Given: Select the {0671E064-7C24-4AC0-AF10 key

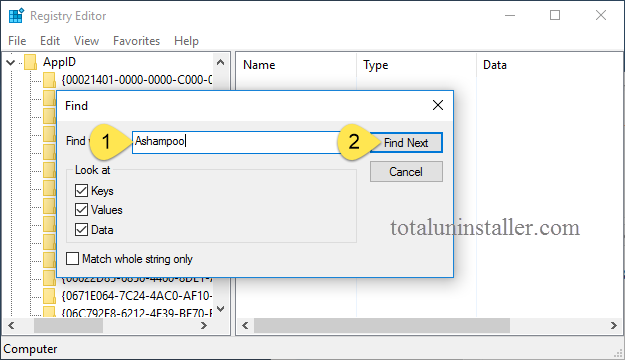Looking at the screenshot, I should click(137, 296).
